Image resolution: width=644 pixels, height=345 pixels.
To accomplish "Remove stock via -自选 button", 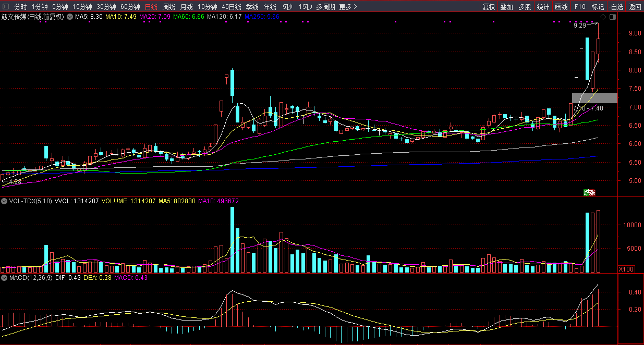I will pyautogui.click(x=616, y=7).
